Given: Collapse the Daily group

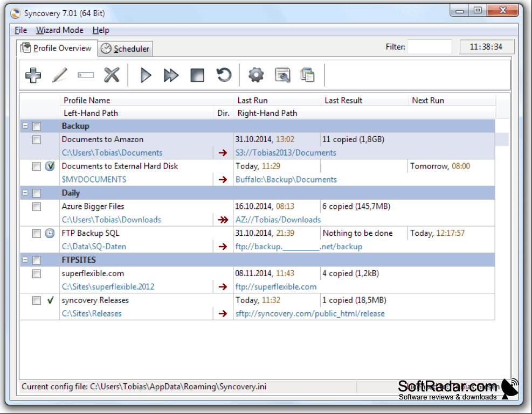Looking at the screenshot, I should [x=25, y=193].
